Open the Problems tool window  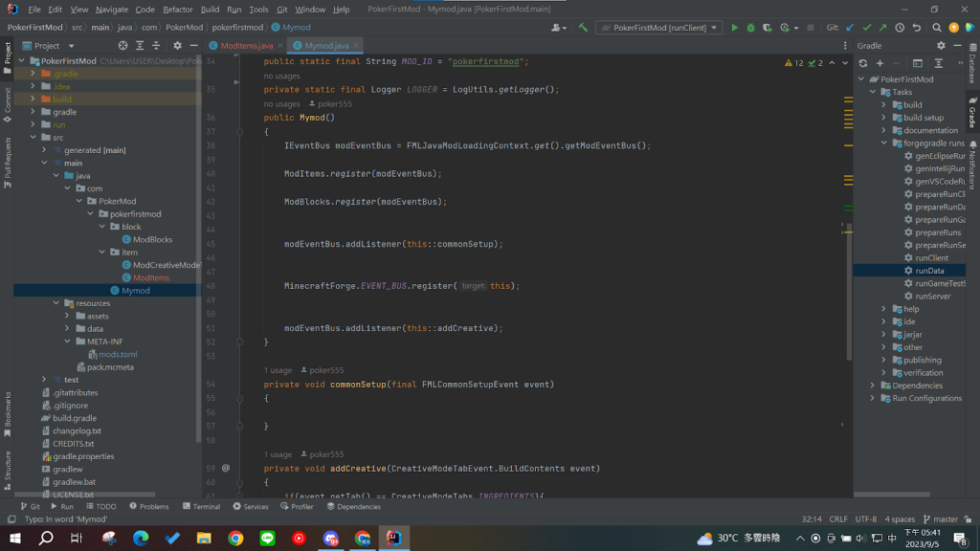[x=148, y=507]
